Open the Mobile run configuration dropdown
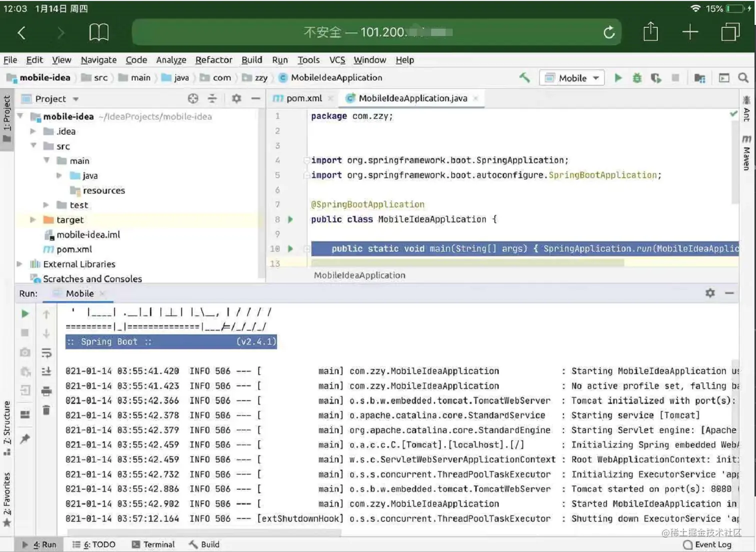 (x=572, y=78)
